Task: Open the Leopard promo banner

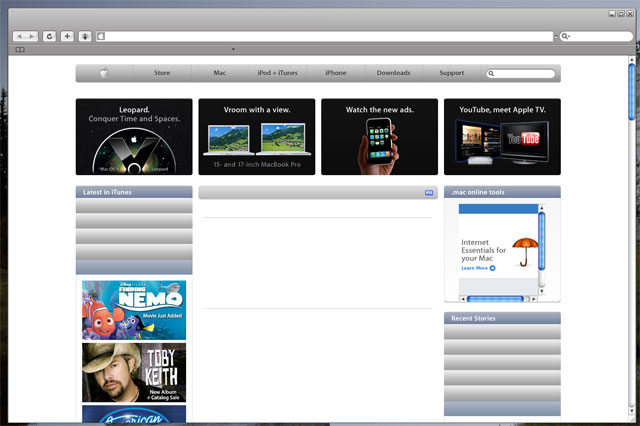Action: pyautogui.click(x=134, y=137)
